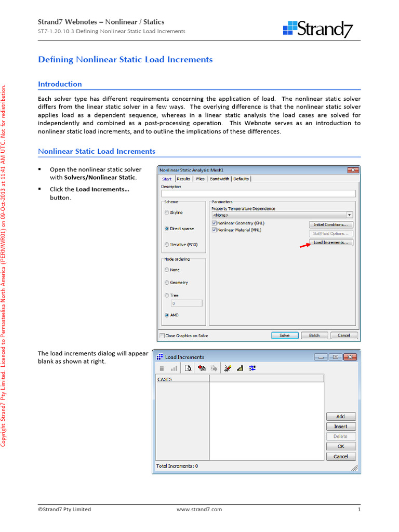
Task: Toggle Nonlinear Material (MNL) checkbox
Action: pos(236,230)
